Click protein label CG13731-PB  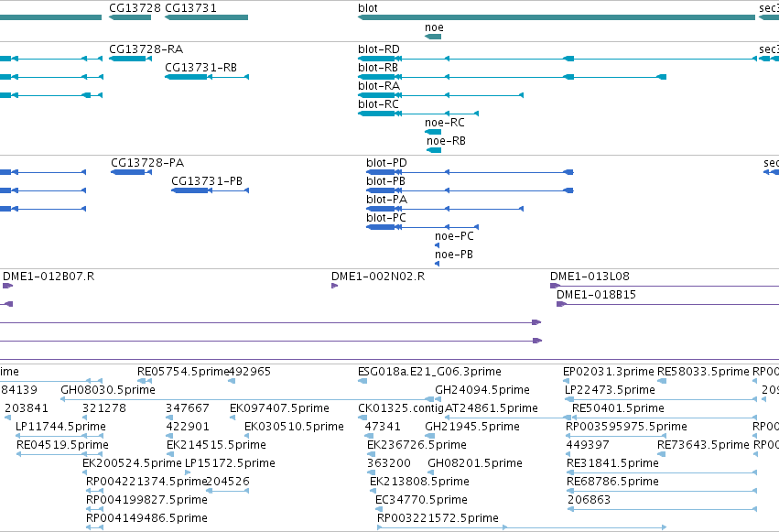point(207,181)
